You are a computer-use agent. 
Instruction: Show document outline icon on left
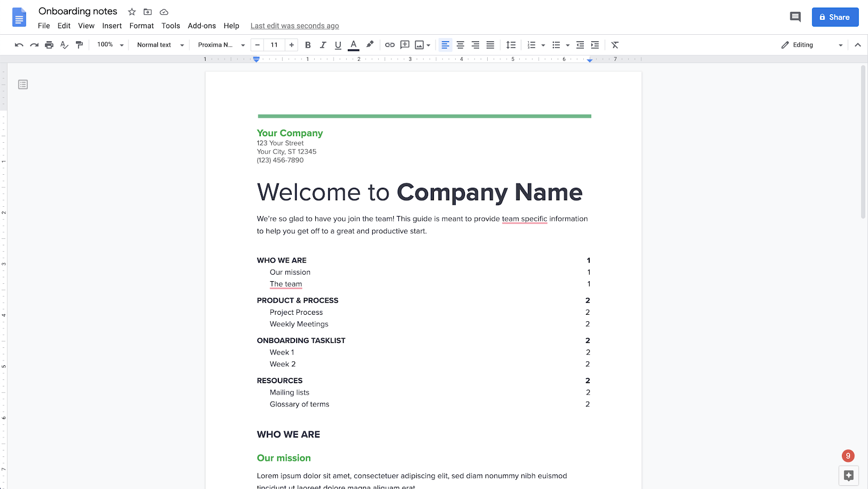[23, 85]
